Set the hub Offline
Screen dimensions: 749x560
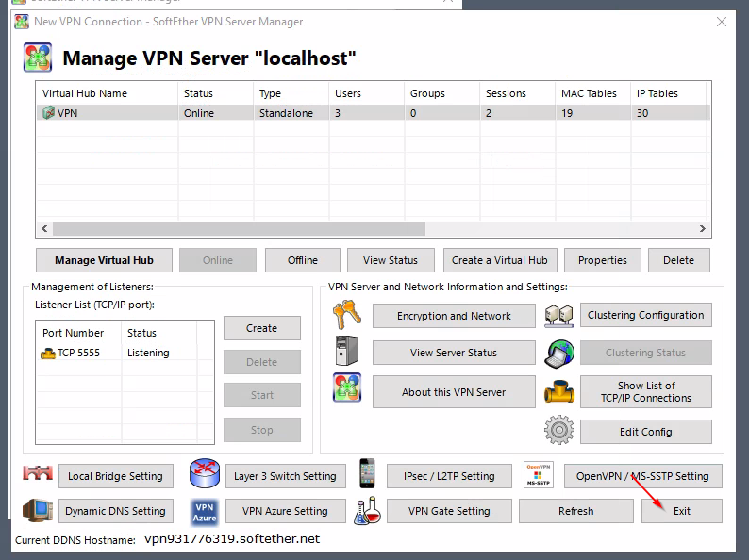(x=303, y=260)
